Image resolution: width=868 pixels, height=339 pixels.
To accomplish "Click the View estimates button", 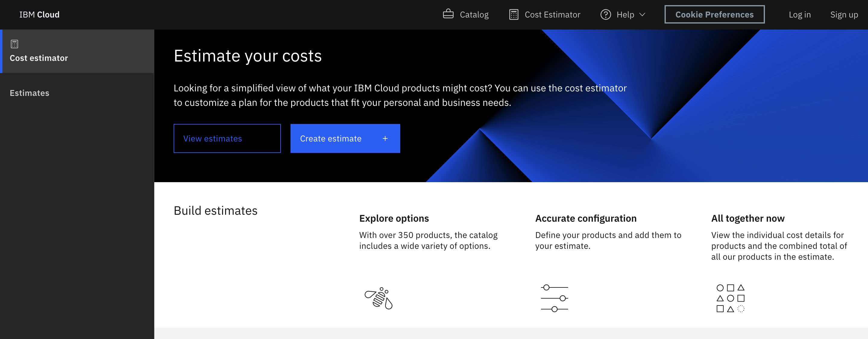I will [228, 138].
